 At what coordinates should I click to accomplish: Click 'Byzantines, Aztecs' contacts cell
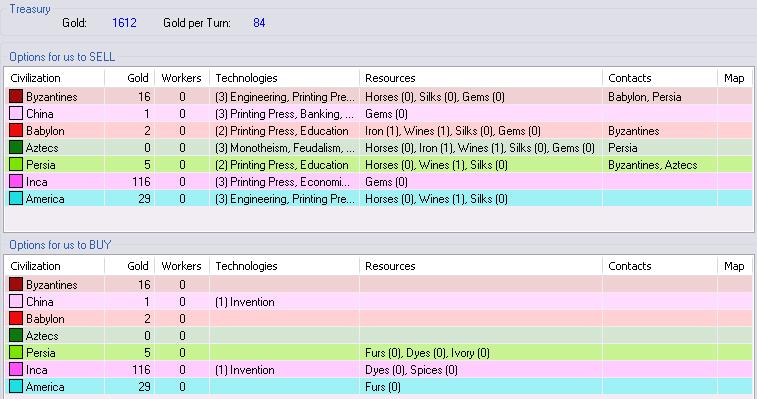click(x=653, y=165)
